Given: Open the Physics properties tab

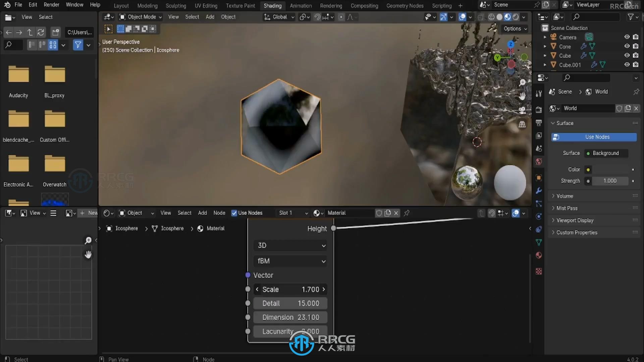Looking at the screenshot, I should [x=539, y=217].
